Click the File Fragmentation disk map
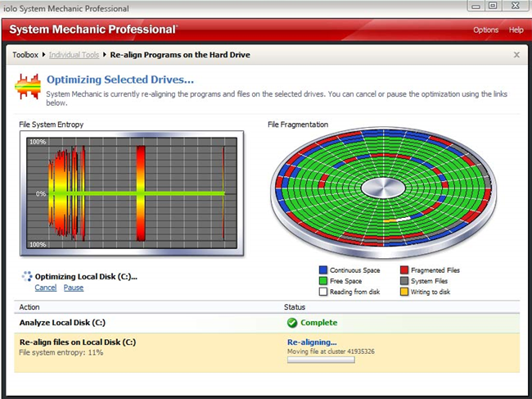The height and width of the screenshot is (399, 532). click(x=383, y=193)
